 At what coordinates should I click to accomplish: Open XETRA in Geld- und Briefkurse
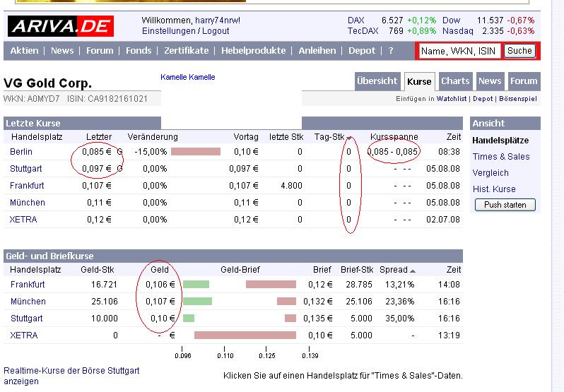click(x=24, y=335)
